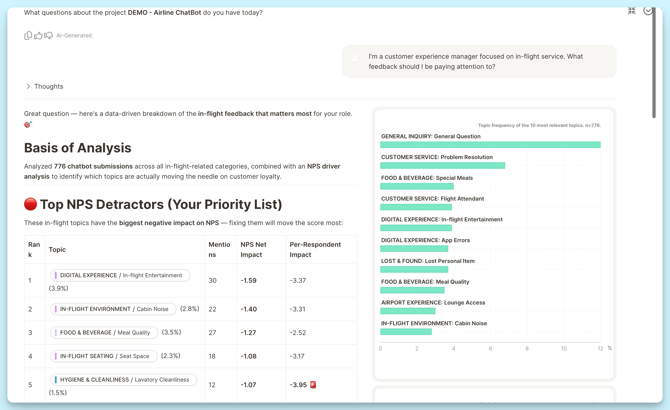670x410 pixels.
Task: Click the expand view icon at top right
Action: 632,11
